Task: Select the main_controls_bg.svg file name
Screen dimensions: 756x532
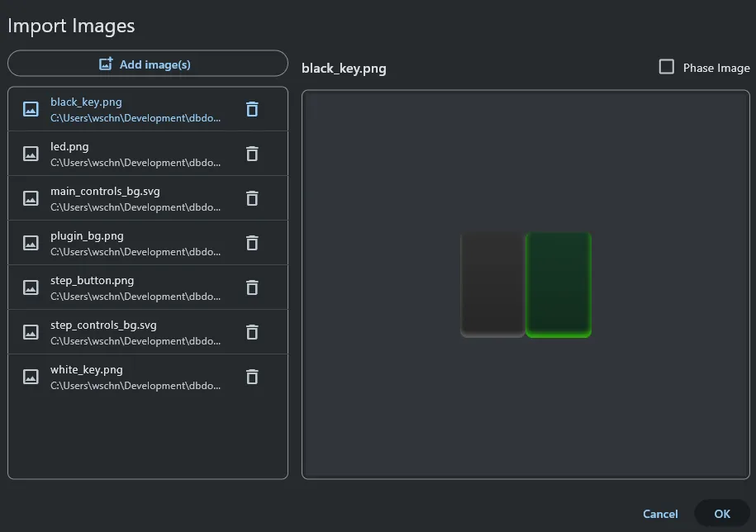Action: point(105,192)
